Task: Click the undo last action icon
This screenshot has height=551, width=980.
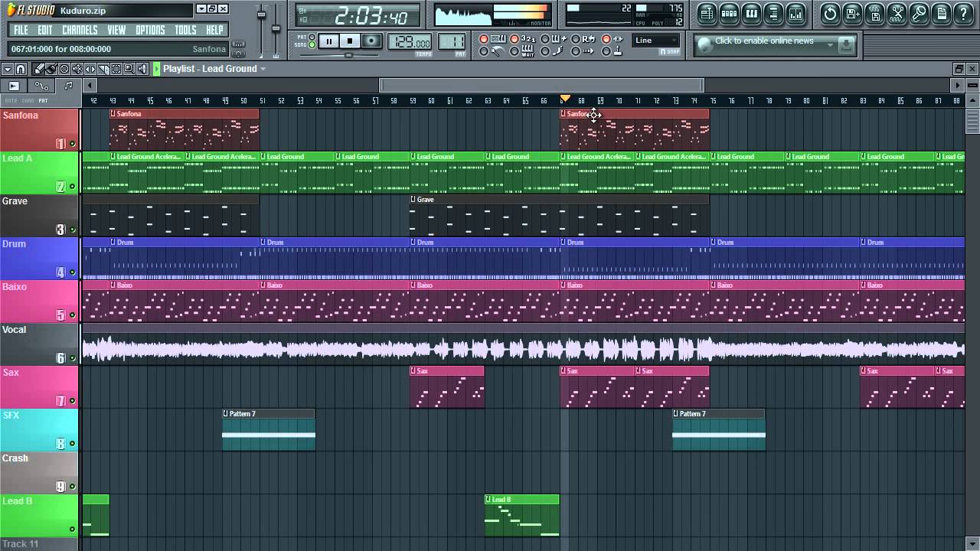Action: [x=830, y=13]
